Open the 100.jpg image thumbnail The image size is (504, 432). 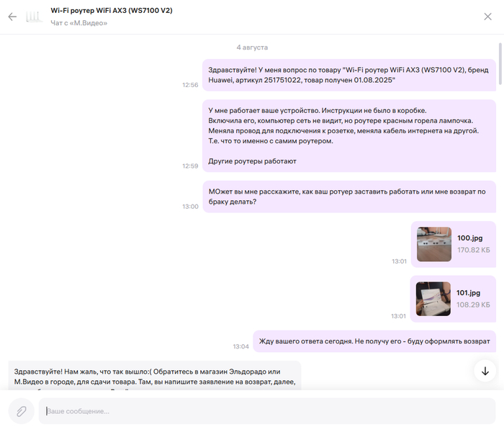[433, 244]
